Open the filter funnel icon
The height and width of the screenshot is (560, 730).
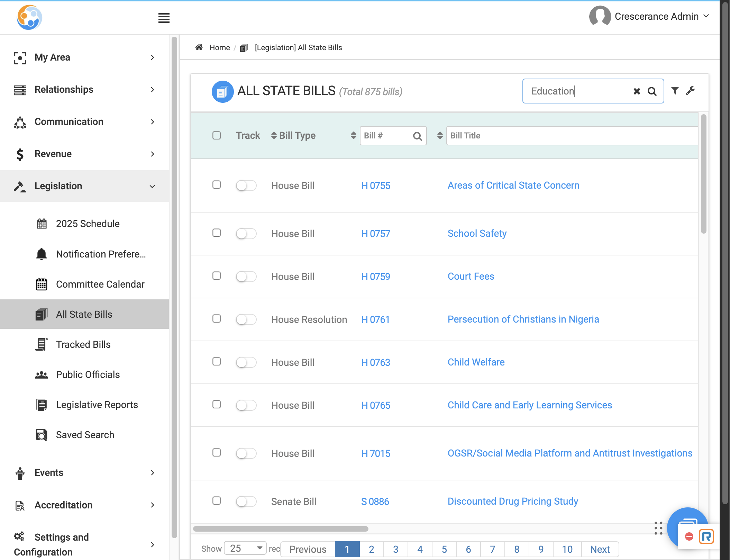click(x=675, y=91)
